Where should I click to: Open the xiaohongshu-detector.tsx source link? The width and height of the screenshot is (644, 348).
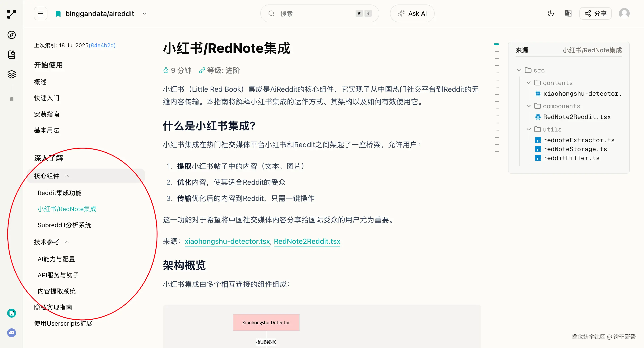coord(227,241)
